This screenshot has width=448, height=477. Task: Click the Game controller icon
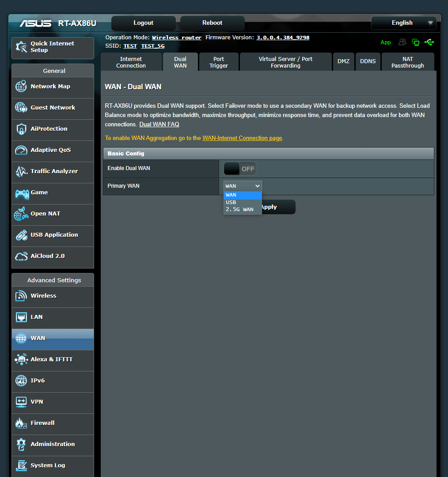coord(22,194)
